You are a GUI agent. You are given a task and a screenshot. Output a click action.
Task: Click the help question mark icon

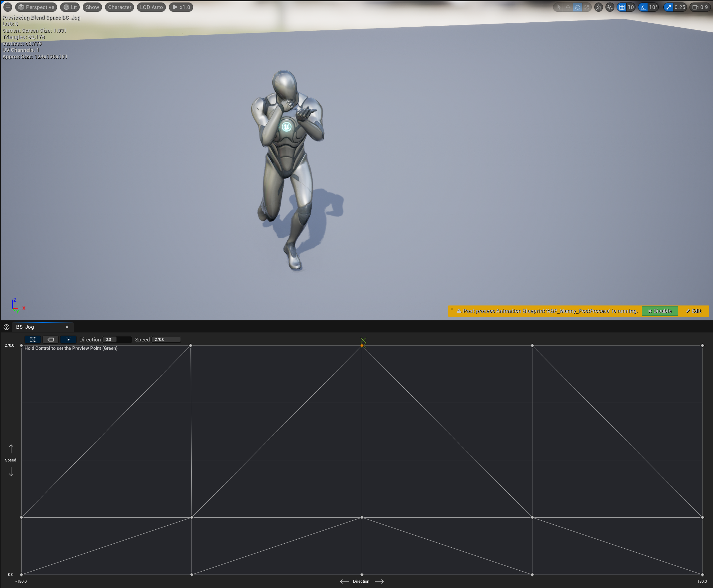coord(7,327)
